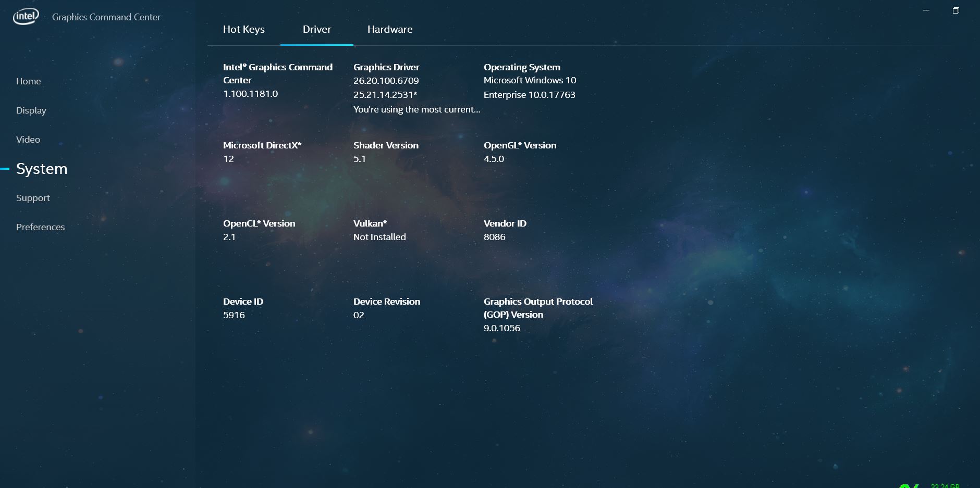This screenshot has width=980, height=488.
Task: Select Vendor ID value 8086
Action: tap(495, 237)
